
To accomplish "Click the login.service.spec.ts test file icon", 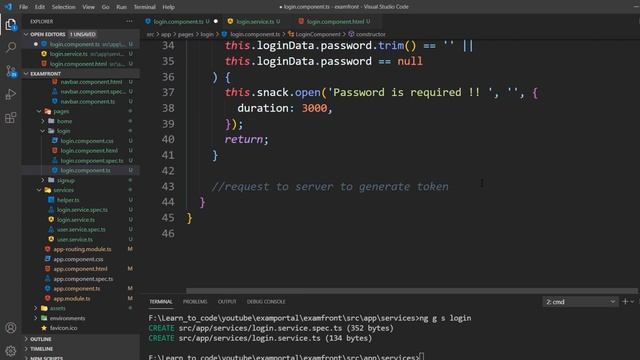I will (51, 209).
